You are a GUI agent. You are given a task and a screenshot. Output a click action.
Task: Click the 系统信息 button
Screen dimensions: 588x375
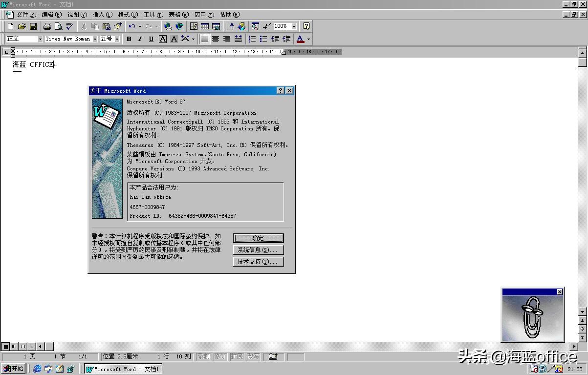258,250
